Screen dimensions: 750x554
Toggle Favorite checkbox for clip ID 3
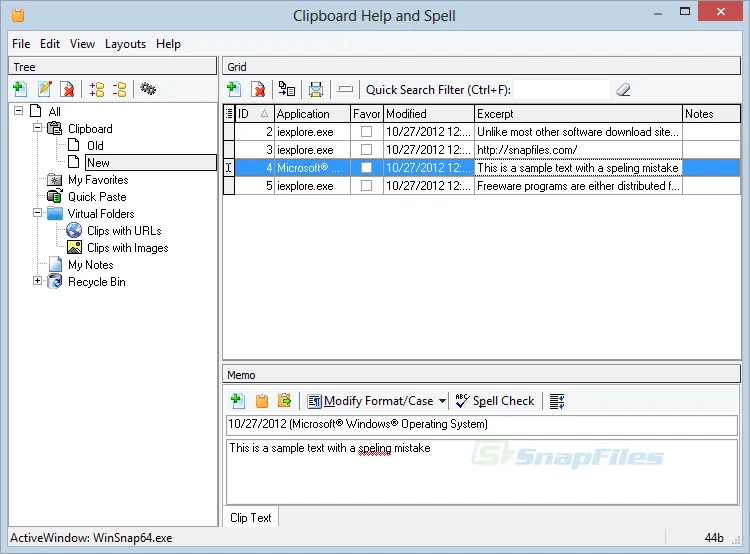[x=366, y=150]
